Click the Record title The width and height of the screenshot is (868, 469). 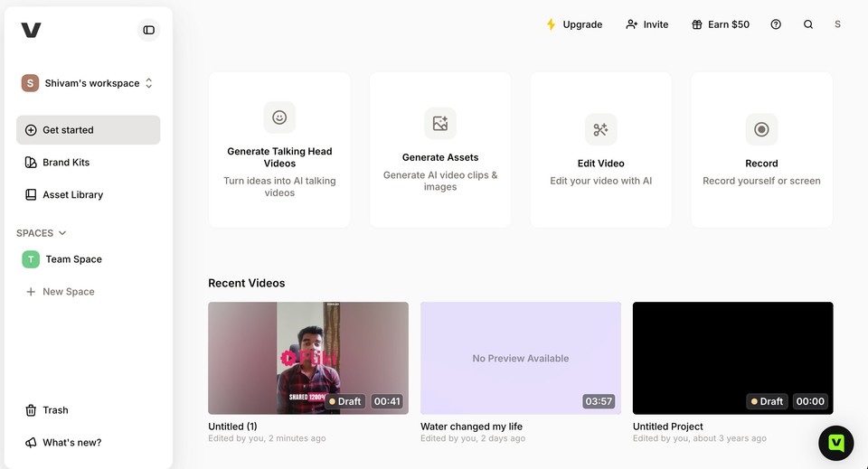761,164
